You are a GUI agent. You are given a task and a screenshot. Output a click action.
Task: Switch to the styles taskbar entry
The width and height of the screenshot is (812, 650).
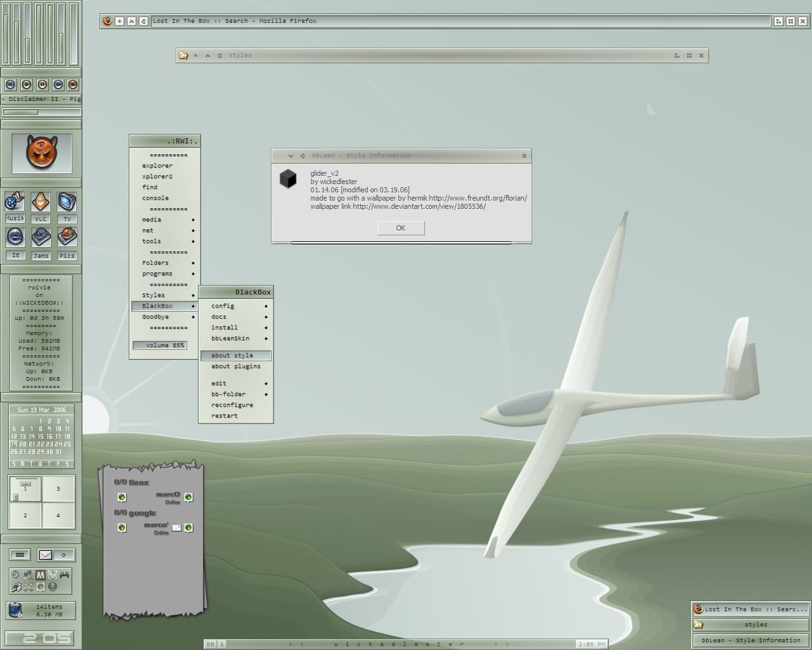click(751, 625)
